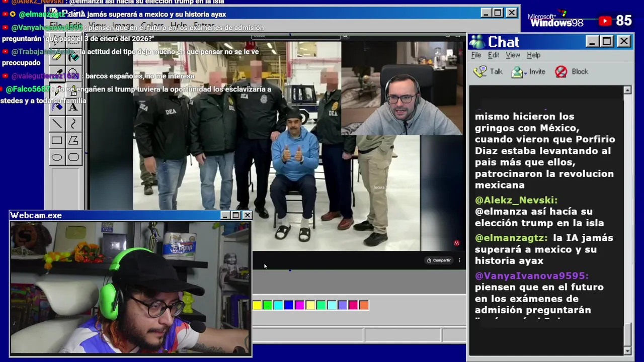Close the Webcam.exe window
The image size is (644, 362).
(247, 215)
